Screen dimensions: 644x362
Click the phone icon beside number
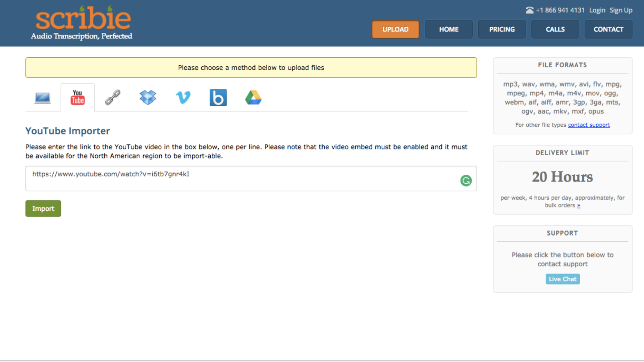(x=530, y=10)
